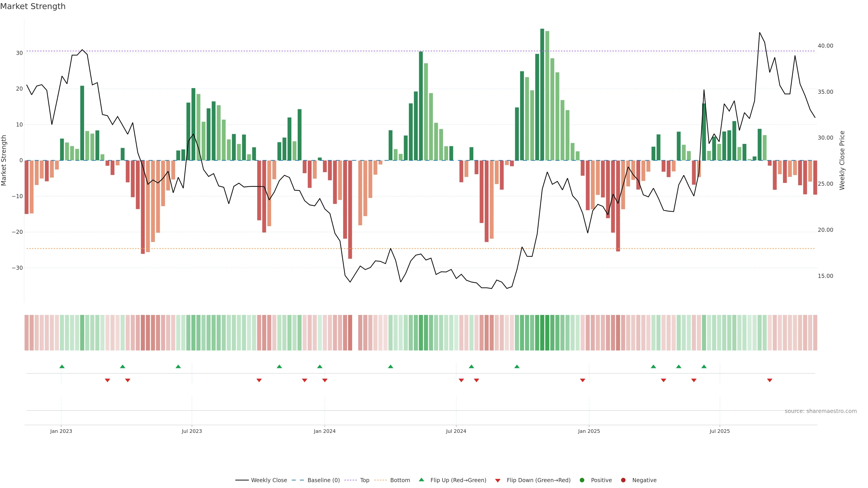868x488 pixels.
Task: Click the red flip-down triangle just left of Jan 2025
Action: point(583,380)
